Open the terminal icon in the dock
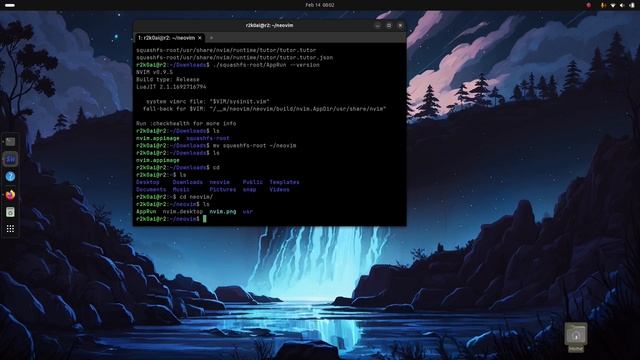This screenshot has height=360, width=640. click(10, 142)
